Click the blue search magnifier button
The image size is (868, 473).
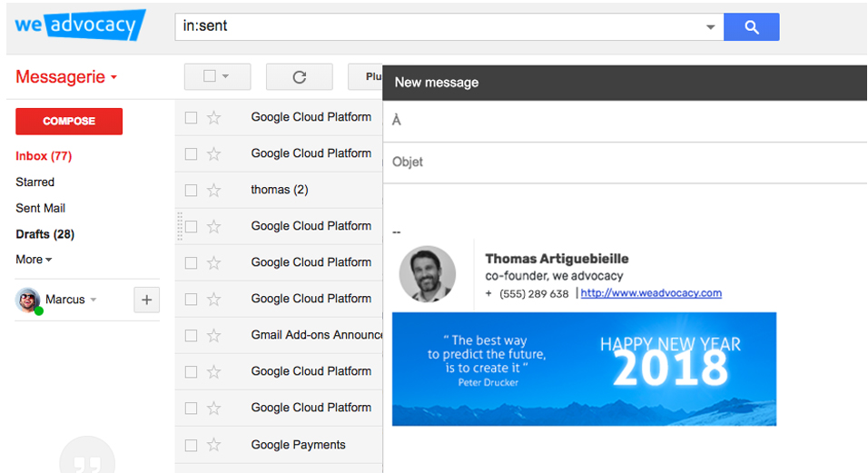click(751, 26)
